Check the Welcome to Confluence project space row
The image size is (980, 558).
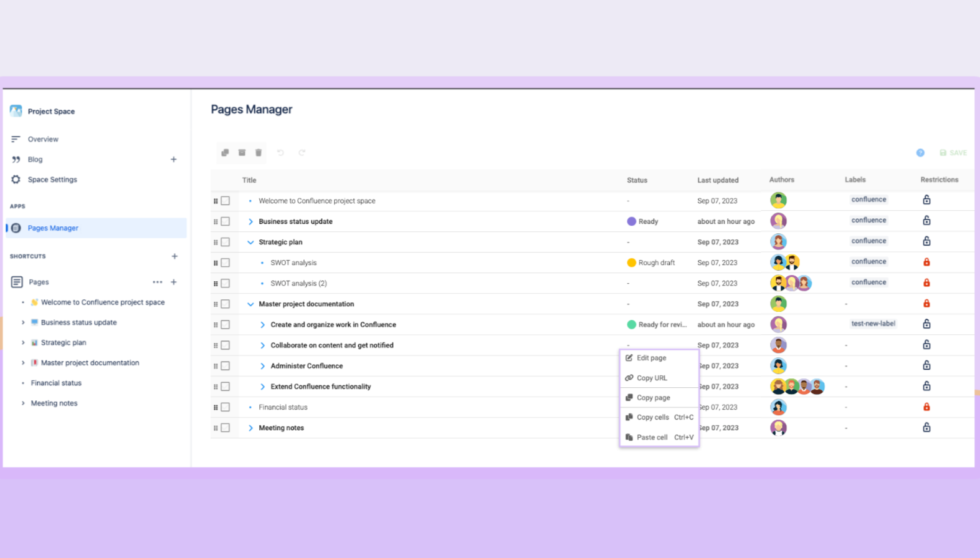(226, 201)
